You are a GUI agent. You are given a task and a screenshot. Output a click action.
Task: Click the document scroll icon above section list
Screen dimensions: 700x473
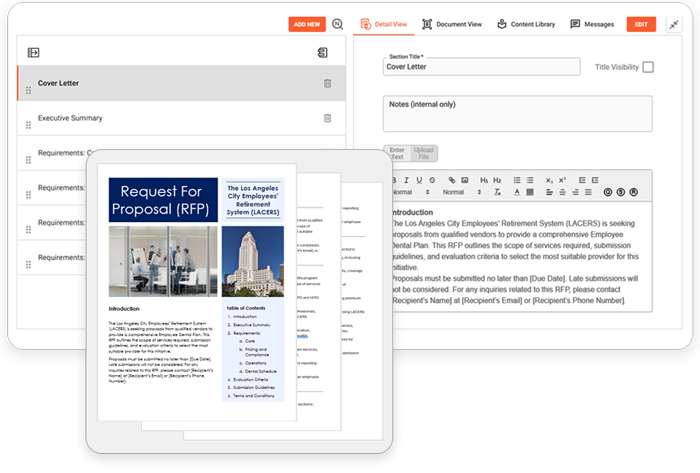tap(322, 53)
